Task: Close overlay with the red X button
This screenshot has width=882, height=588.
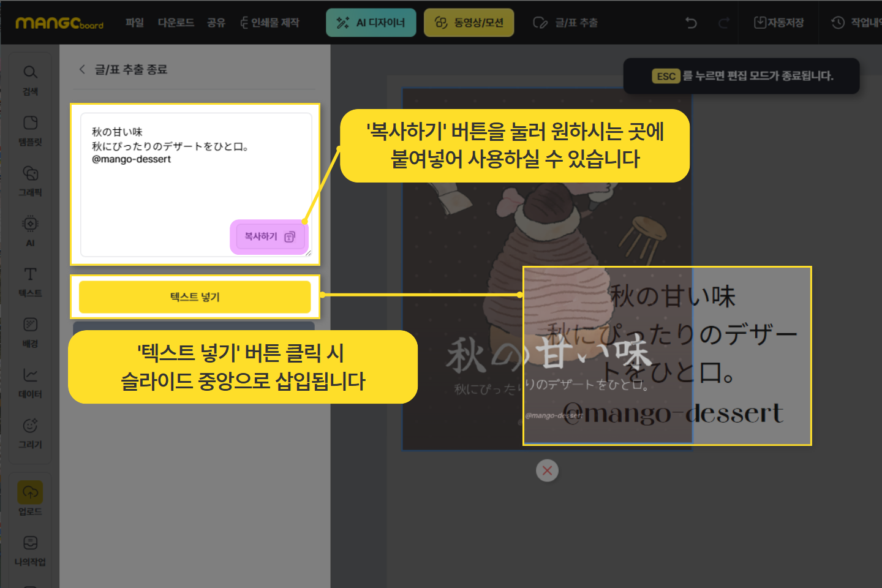Action: 547,470
